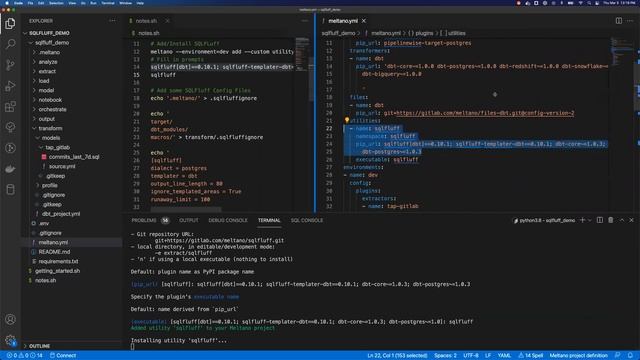Viewport: 640px width, 360px height.
Task: Expand the extract folder
Action: point(47,71)
